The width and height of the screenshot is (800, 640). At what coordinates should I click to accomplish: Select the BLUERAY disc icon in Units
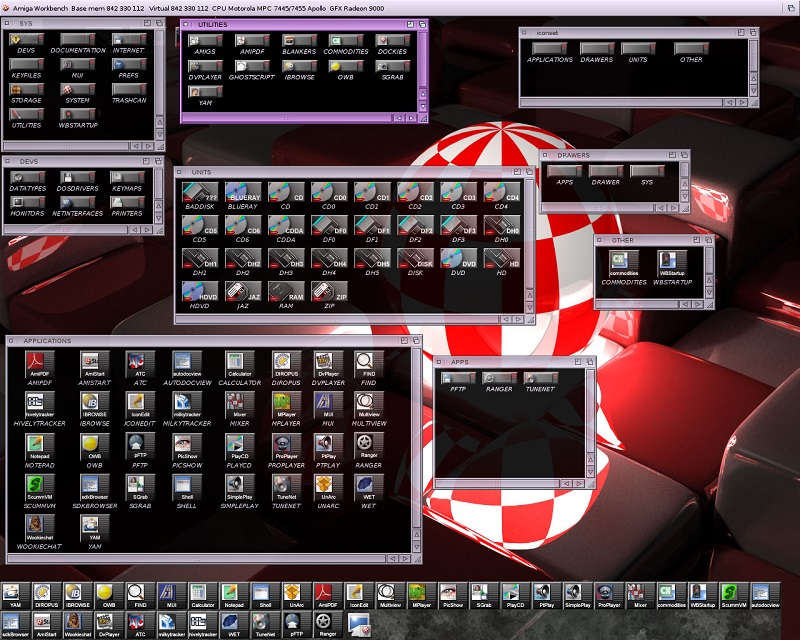(243, 193)
